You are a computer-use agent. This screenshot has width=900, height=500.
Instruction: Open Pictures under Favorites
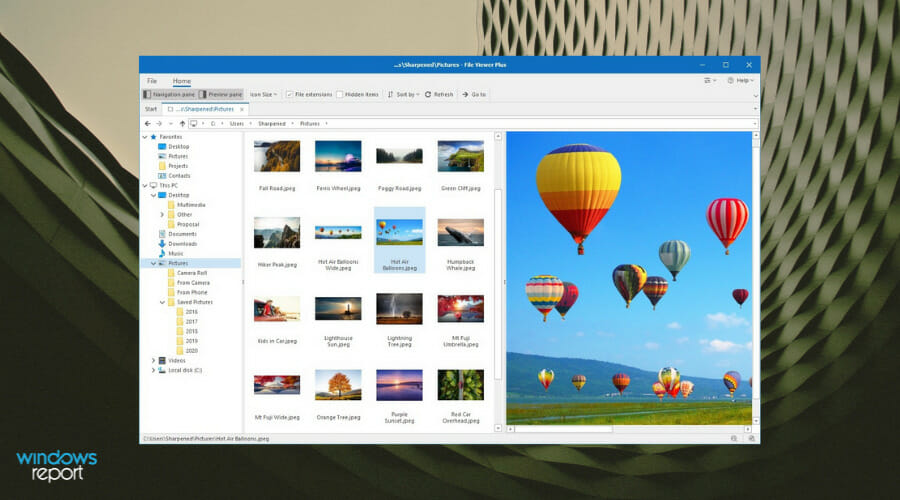tap(173, 156)
